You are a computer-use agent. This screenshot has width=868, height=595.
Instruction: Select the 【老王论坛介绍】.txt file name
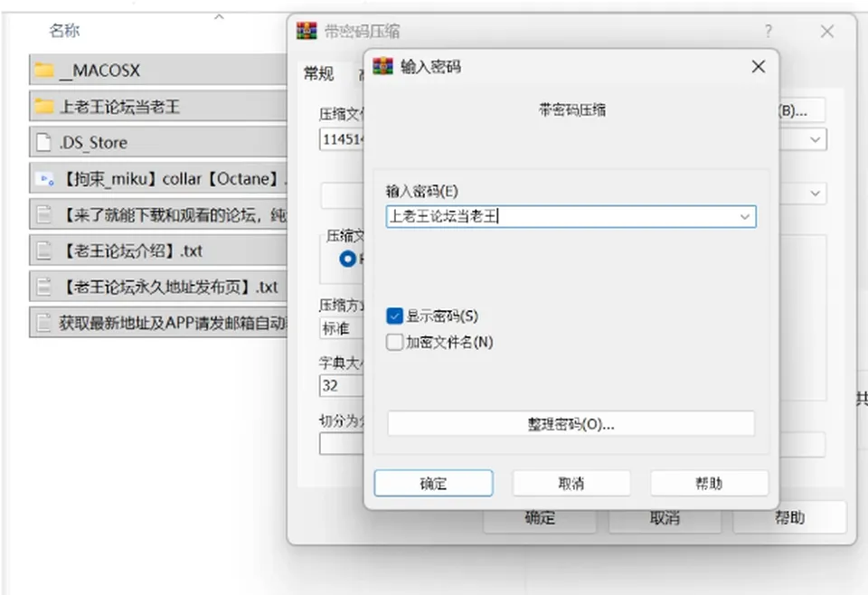pyautogui.click(x=130, y=250)
